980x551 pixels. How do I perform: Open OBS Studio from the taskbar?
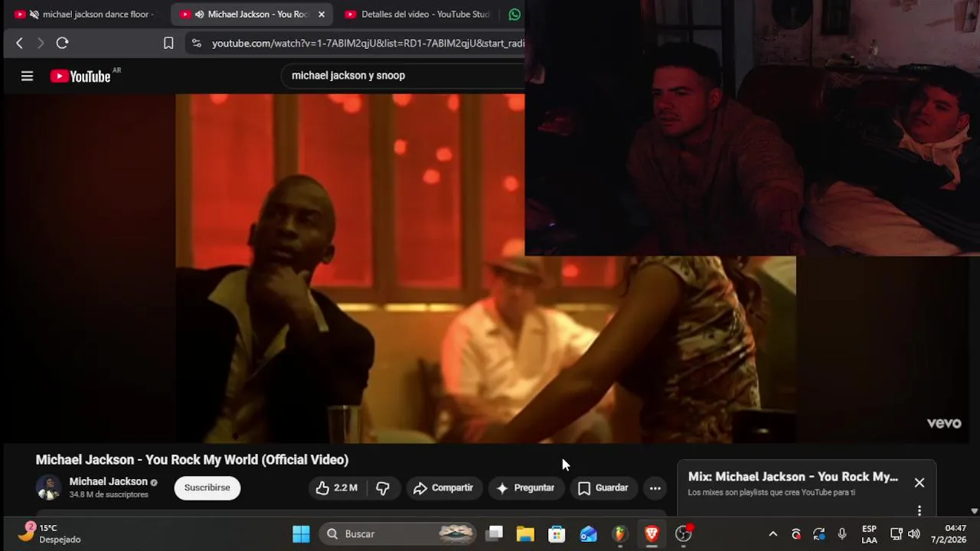684,534
